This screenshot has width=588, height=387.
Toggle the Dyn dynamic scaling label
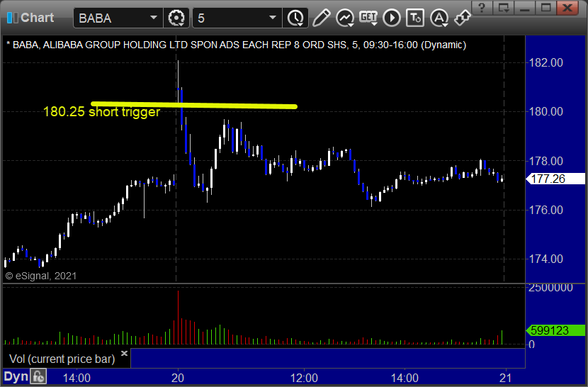[16, 376]
